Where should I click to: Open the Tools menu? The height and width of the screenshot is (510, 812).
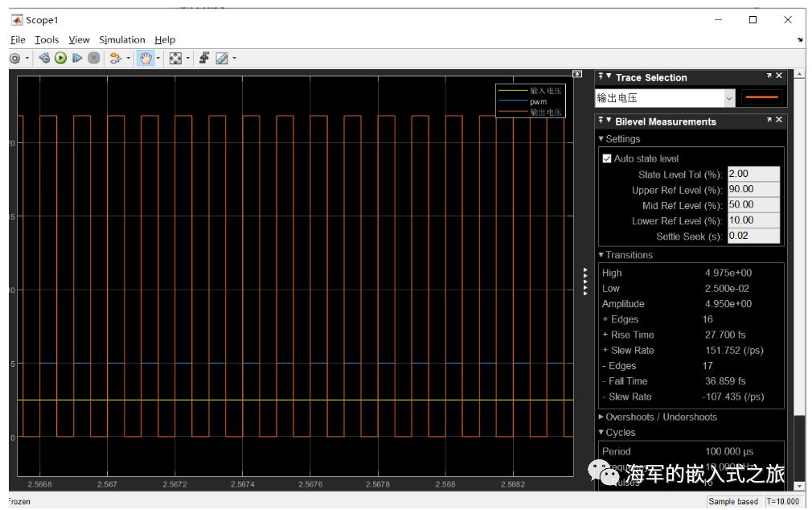(47, 39)
